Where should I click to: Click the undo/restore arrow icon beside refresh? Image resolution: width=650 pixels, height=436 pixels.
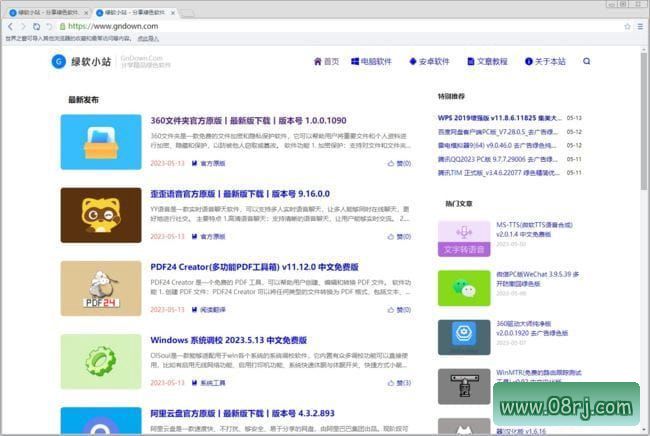point(49,27)
